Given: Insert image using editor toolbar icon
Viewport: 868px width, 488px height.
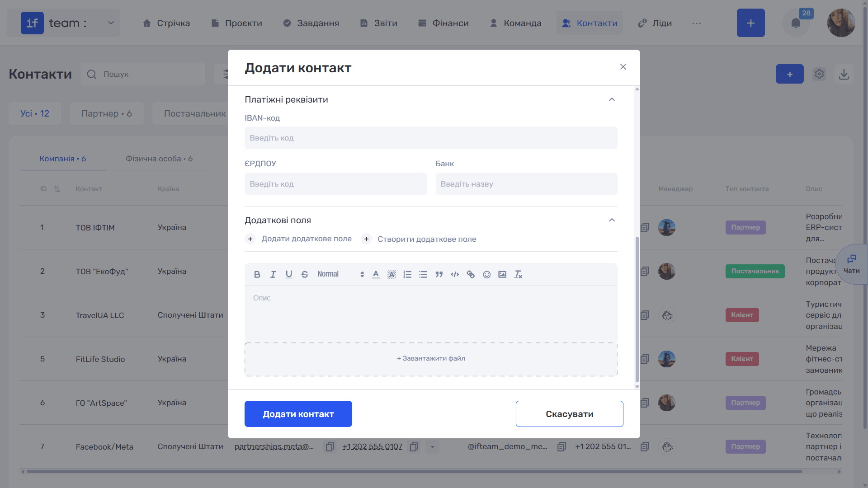Looking at the screenshot, I should coord(502,274).
